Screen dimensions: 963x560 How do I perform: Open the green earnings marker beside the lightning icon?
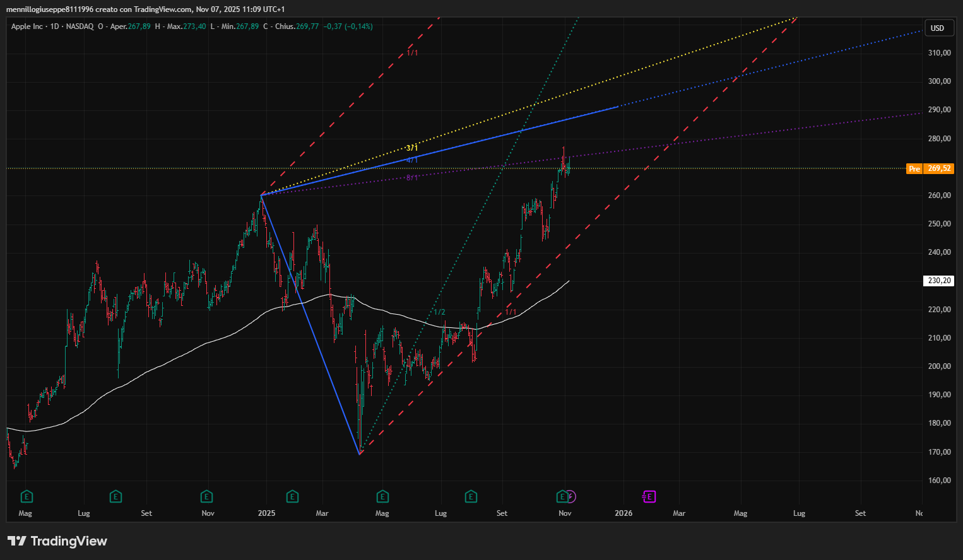(x=562, y=497)
